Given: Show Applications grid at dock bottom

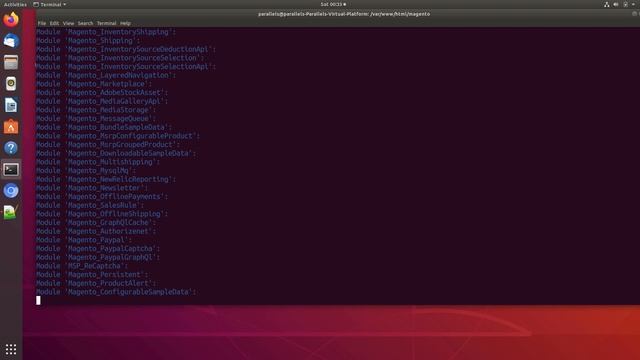Looking at the screenshot, I should (11, 349).
